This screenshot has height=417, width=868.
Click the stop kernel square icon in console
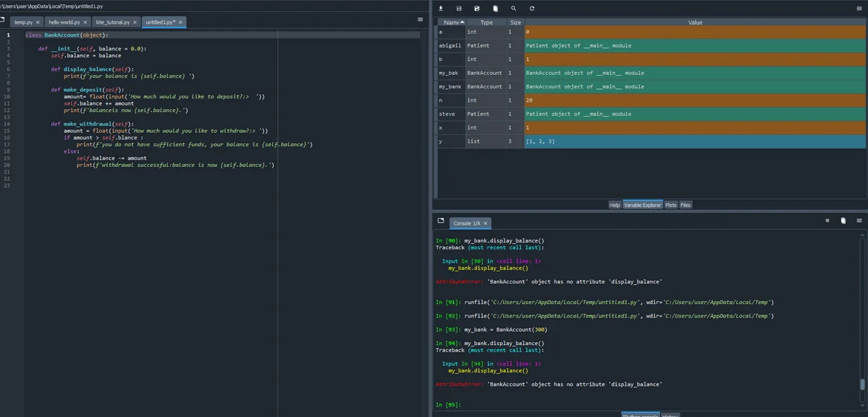827,220
